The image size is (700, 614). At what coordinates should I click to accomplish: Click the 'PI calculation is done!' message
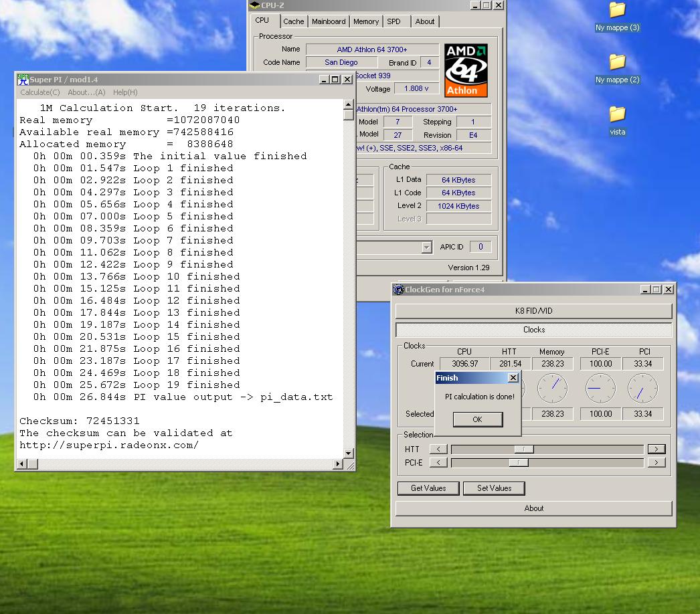pyautogui.click(x=479, y=396)
